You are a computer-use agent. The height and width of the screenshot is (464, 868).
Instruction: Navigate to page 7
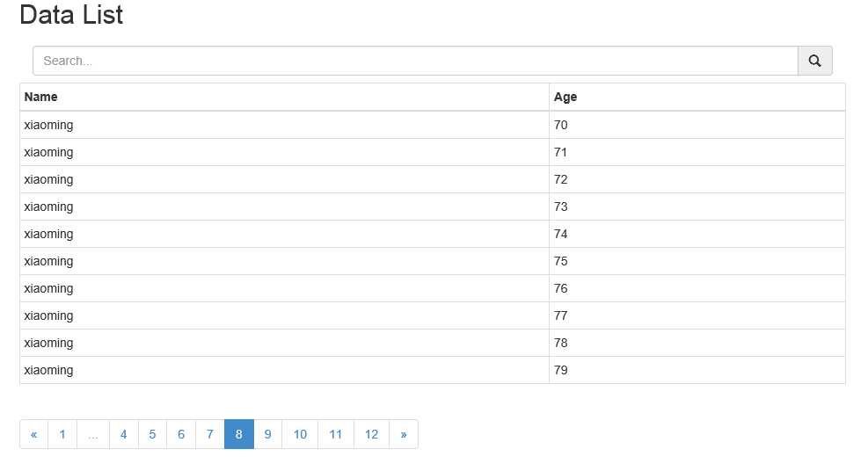pyautogui.click(x=209, y=434)
